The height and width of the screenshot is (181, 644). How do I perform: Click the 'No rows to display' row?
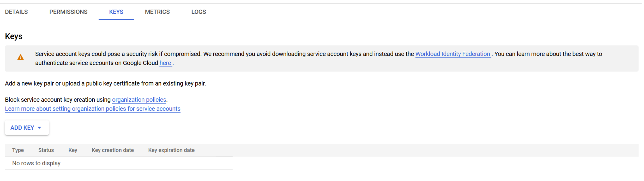click(x=36, y=163)
